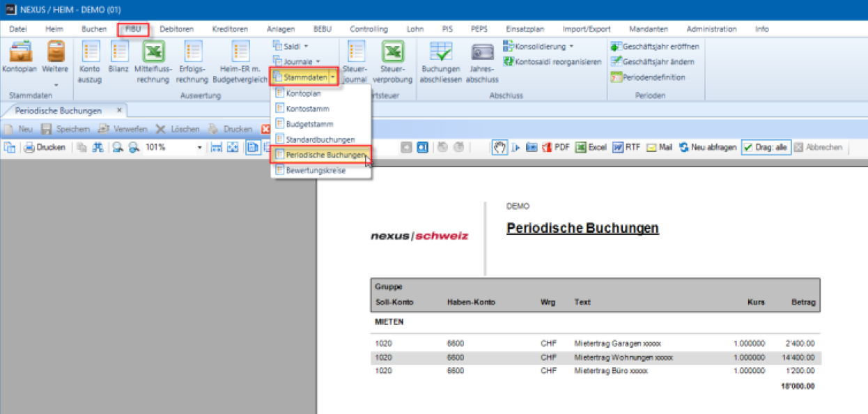Send report via Mail icon
Screen dimensions: 868x414
pos(658,148)
